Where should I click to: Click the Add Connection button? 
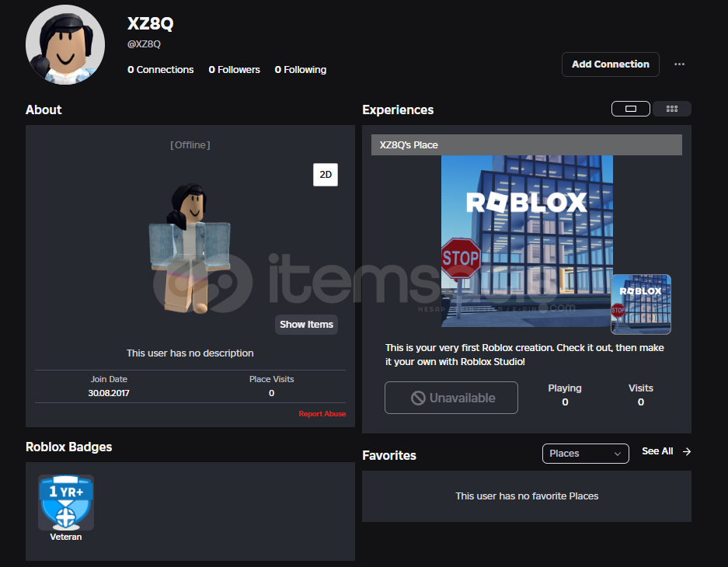[610, 64]
